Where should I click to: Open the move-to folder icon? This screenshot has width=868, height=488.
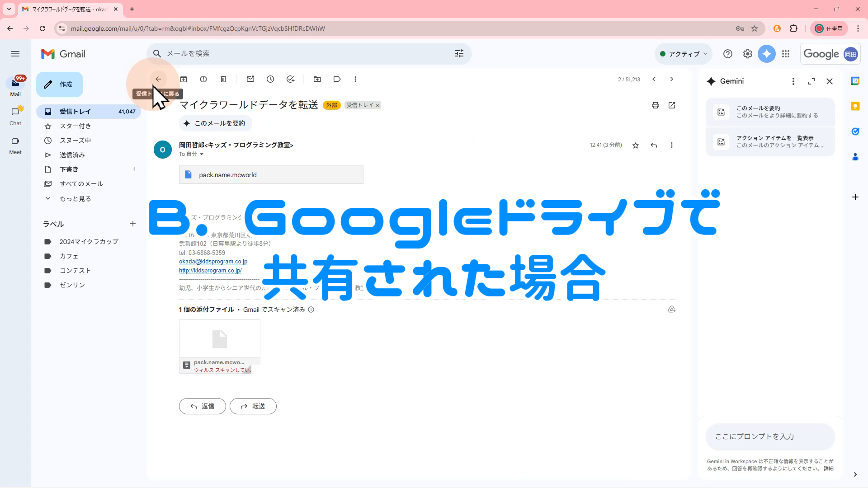tap(317, 79)
